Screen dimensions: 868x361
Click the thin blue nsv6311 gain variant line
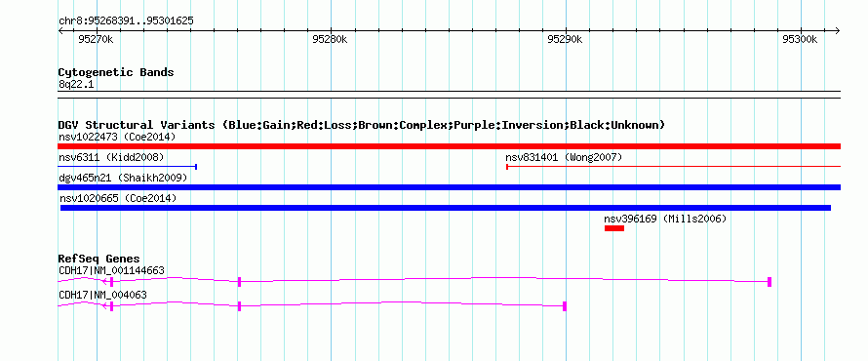(x=128, y=167)
